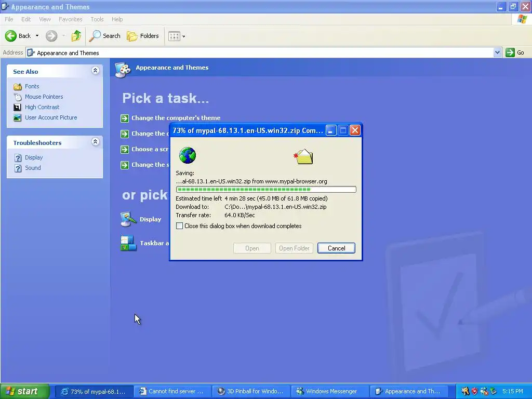The width and height of the screenshot is (532, 399).
Task: Open the Help menu
Action: coord(117,19)
